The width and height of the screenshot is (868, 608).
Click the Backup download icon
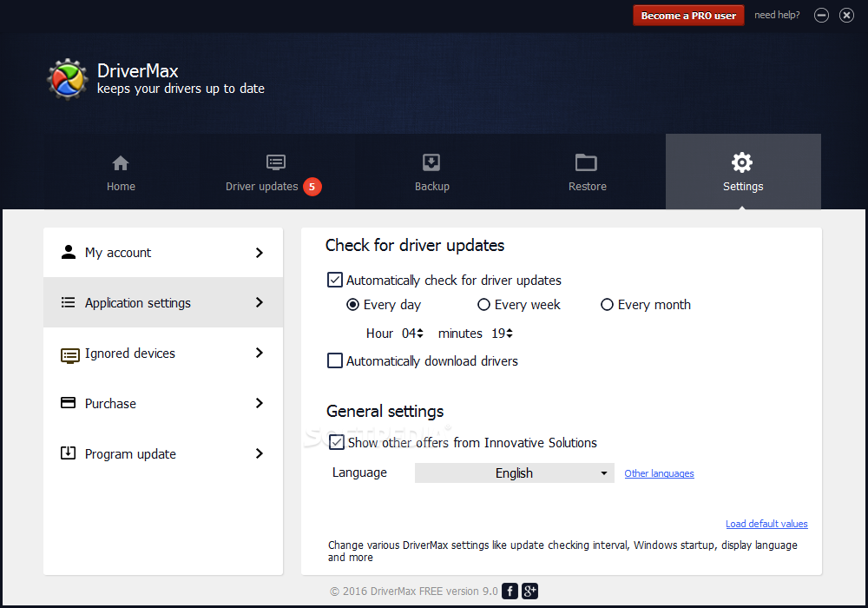(x=431, y=162)
